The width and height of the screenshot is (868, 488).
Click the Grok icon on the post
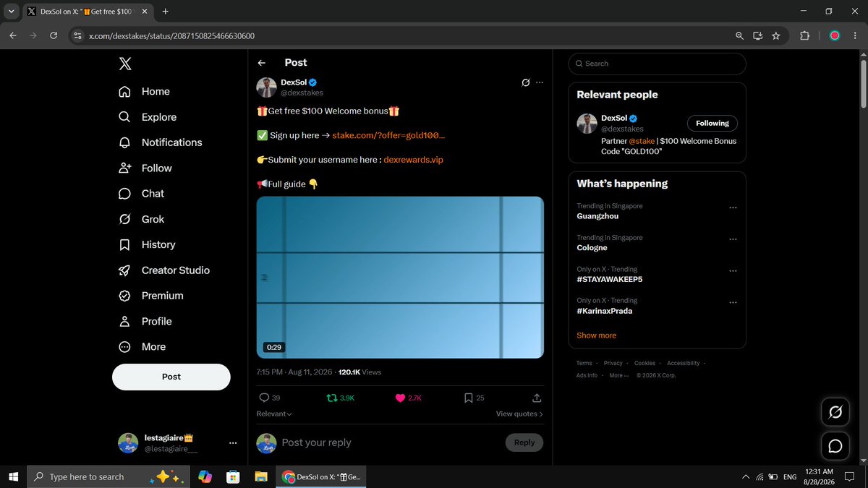(x=526, y=82)
